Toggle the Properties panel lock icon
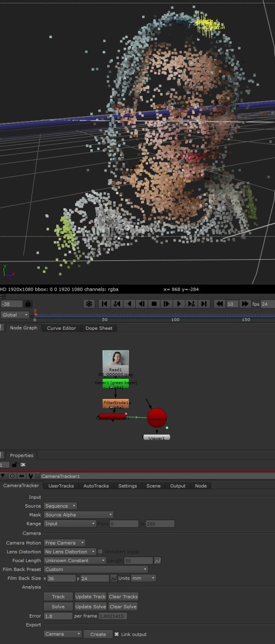 (x=15, y=464)
